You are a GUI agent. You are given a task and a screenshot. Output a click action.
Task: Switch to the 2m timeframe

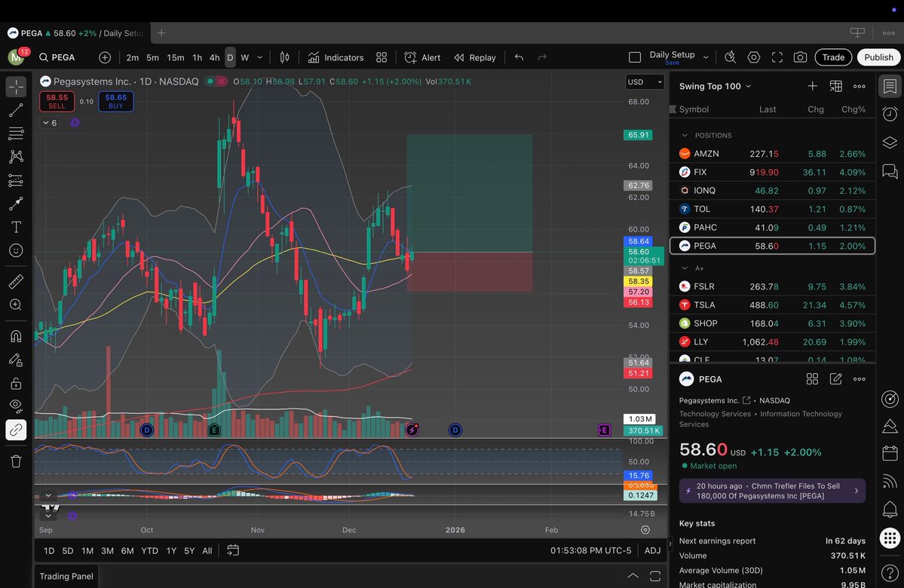pos(133,57)
